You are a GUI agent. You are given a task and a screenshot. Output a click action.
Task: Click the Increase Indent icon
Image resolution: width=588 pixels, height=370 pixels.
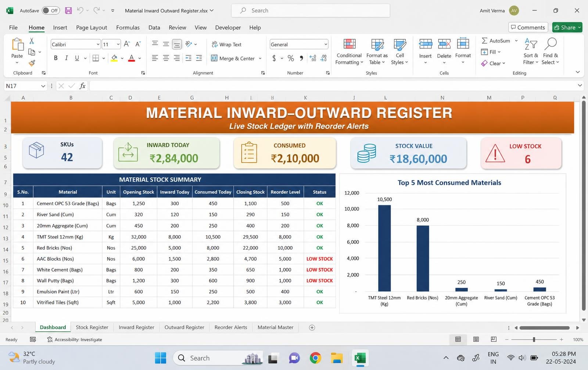tap(199, 58)
